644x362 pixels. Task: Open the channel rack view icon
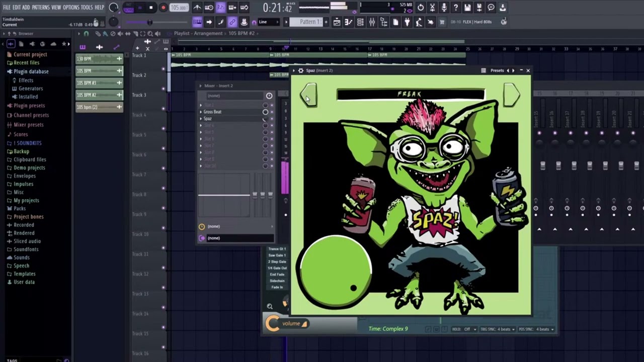click(x=360, y=22)
